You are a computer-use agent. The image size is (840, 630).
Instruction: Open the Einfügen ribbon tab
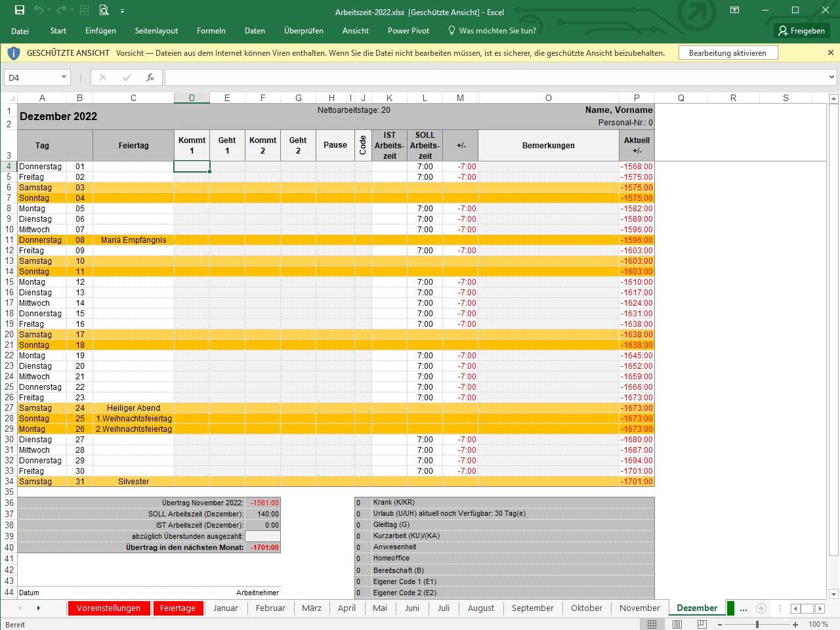100,31
